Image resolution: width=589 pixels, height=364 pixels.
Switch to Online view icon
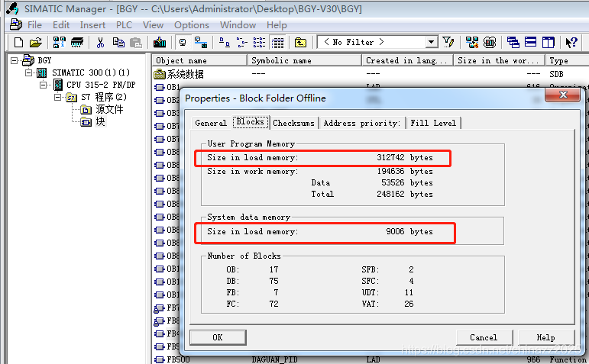(201, 43)
